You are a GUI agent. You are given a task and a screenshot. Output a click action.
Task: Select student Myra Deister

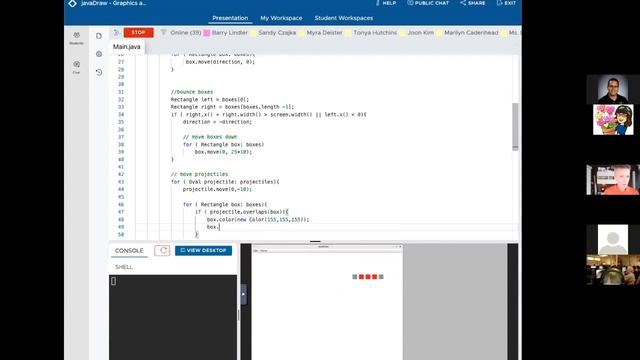pos(324,33)
